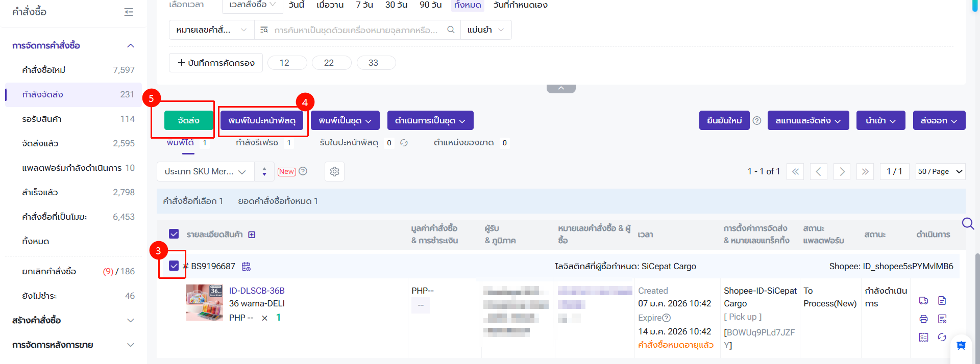The width and height of the screenshot is (980, 364).
Task: Open the พิมพ์เป็นชุด dropdown
Action: pyautogui.click(x=345, y=121)
